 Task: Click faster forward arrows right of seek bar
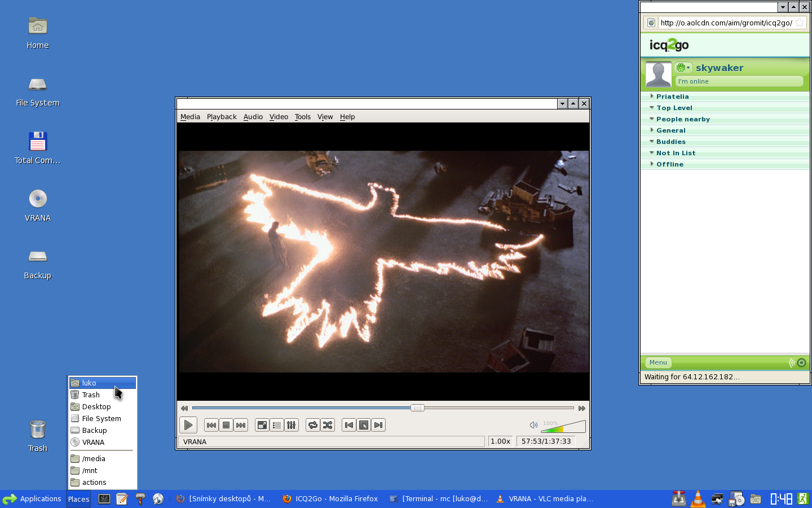(x=582, y=408)
